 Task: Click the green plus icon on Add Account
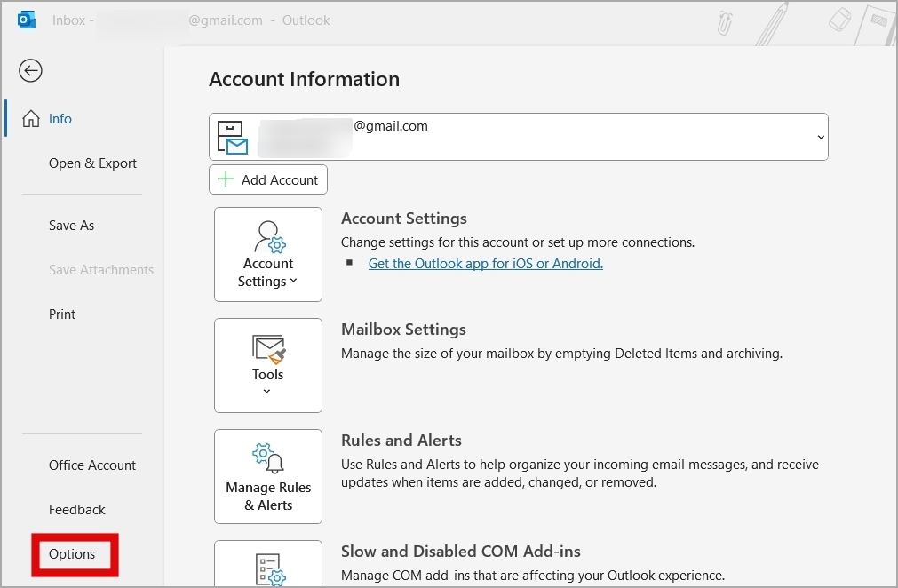[226, 179]
